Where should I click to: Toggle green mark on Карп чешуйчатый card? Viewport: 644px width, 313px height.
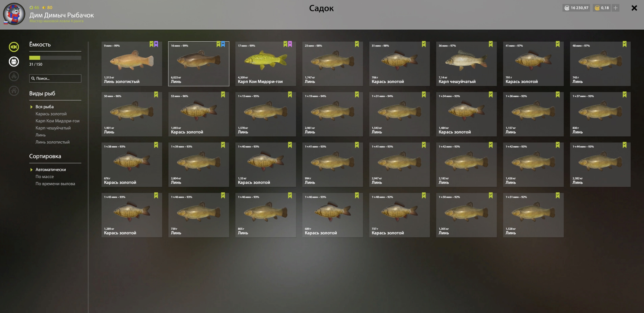(x=491, y=44)
